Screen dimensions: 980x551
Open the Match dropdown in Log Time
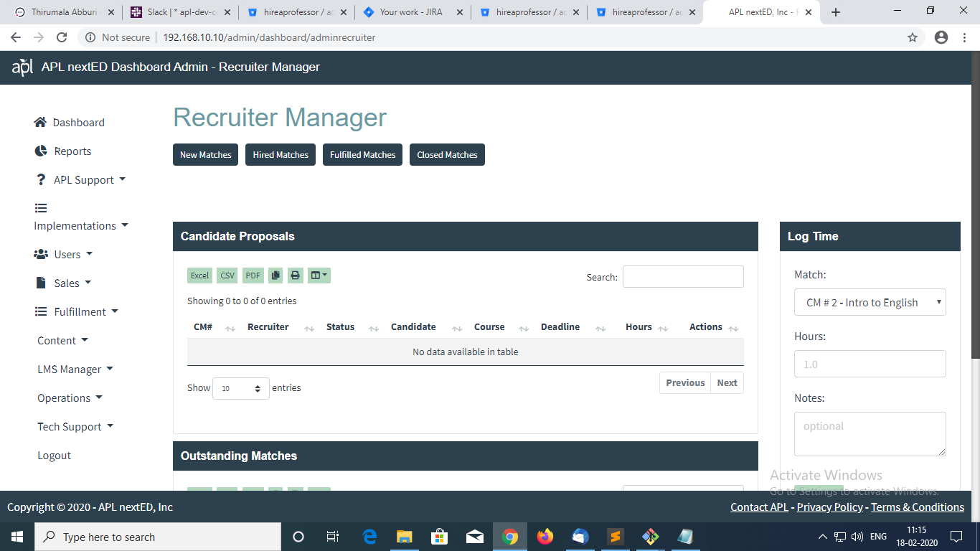870,303
